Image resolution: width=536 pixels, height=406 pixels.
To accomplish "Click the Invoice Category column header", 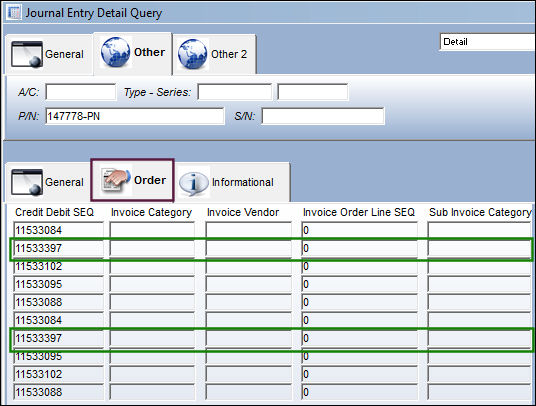I will point(151,212).
